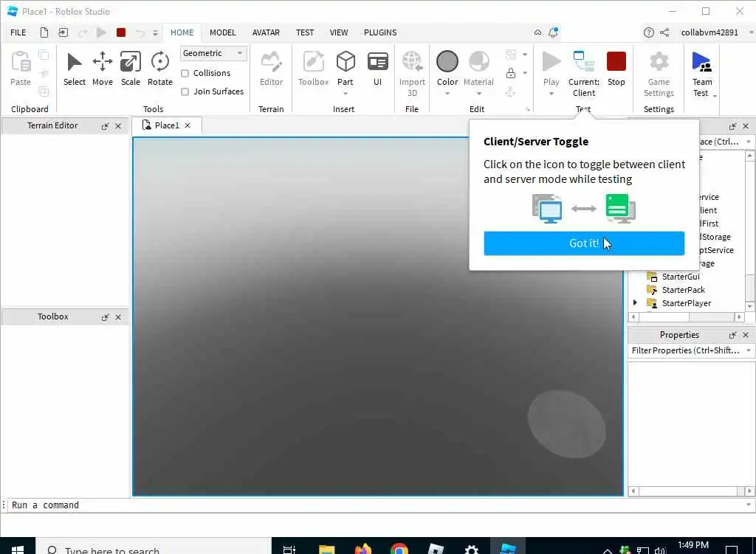Screen dimensions: 756x554
Task: Open the FILE menu
Action: coord(18,32)
